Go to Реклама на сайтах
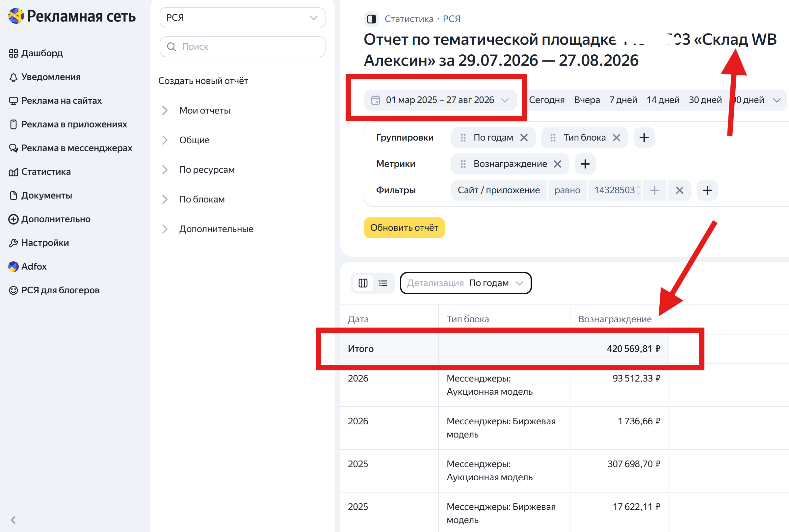 pyautogui.click(x=55, y=101)
